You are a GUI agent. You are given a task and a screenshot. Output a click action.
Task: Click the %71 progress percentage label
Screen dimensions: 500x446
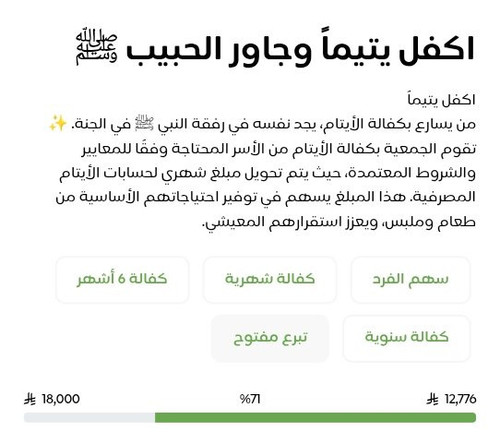(x=250, y=399)
